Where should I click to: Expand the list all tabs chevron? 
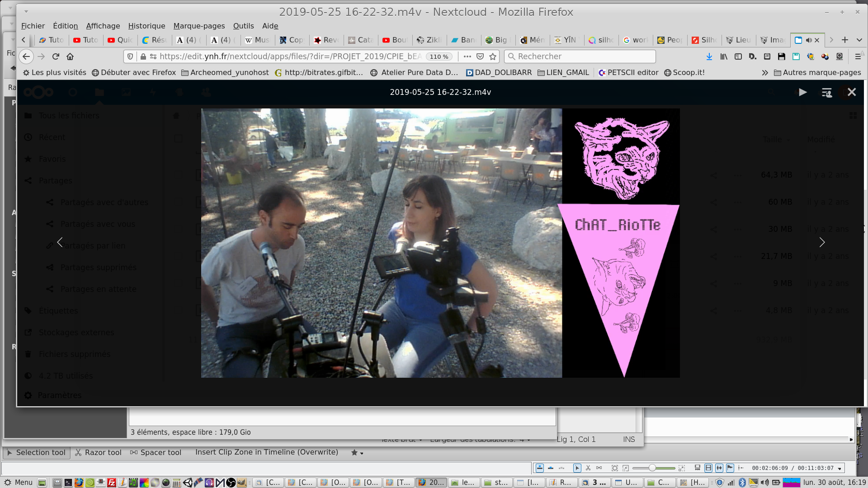[859, 40]
